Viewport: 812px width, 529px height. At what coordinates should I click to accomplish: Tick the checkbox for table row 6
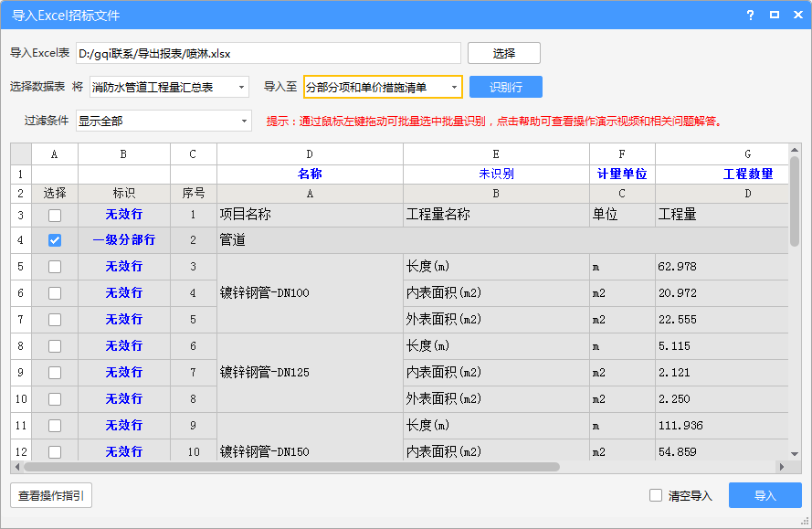(55, 293)
